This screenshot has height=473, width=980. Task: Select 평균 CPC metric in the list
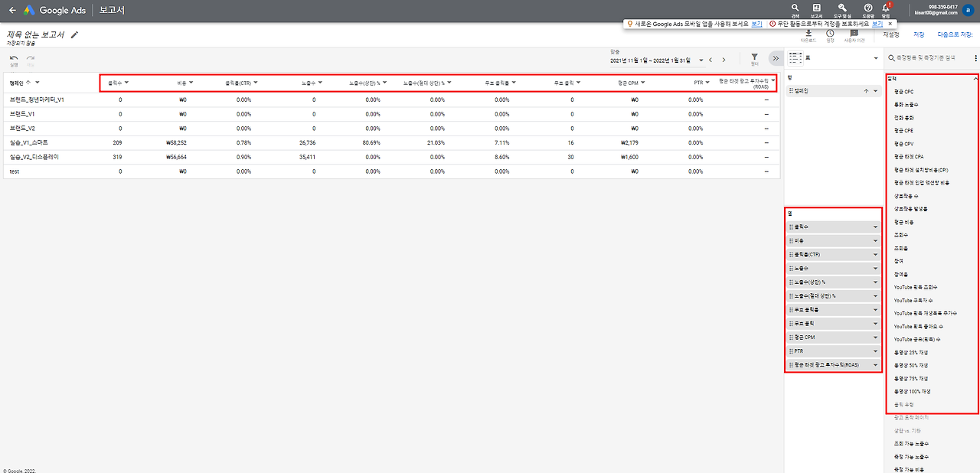[903, 92]
